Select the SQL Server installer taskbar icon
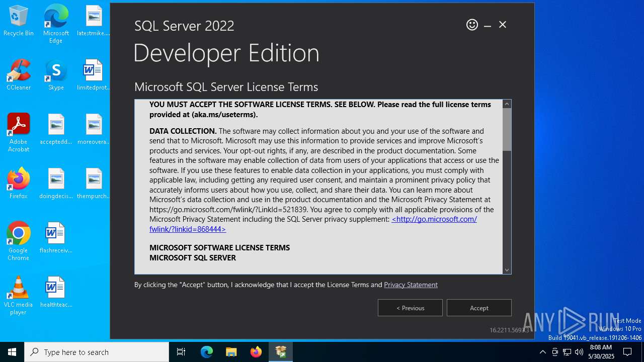Screen dimensions: 644x362 [281, 352]
